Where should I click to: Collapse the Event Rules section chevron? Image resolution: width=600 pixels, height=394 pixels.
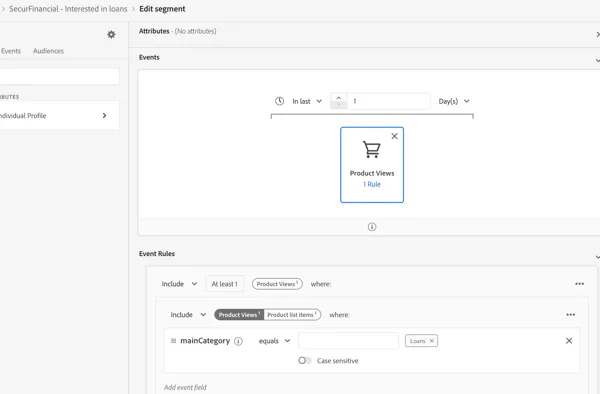coord(597,257)
